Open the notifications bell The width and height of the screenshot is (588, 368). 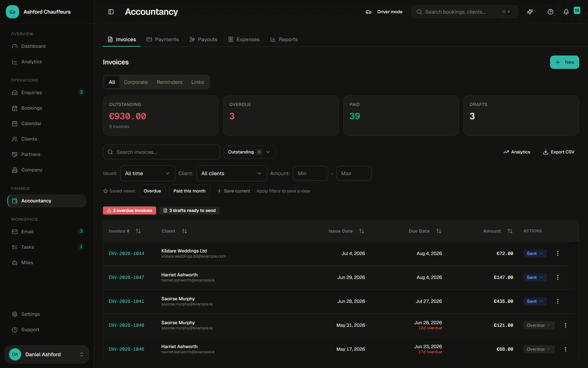click(566, 12)
